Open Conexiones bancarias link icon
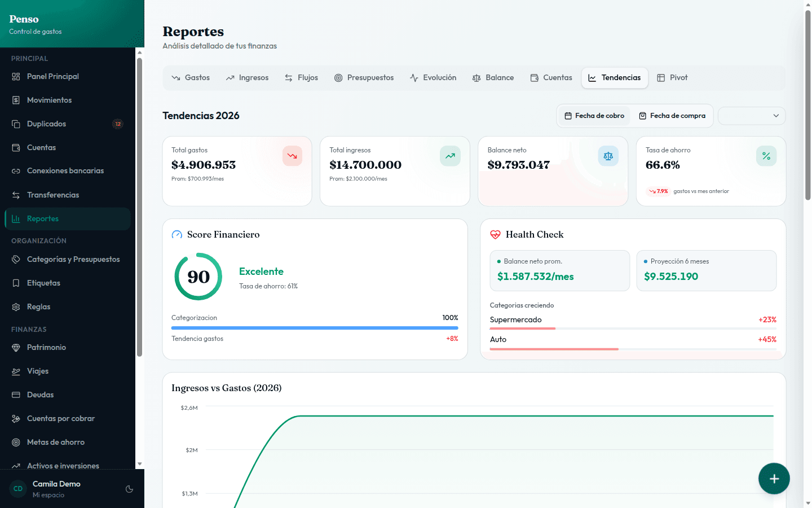This screenshot has height=508, width=812. click(16, 171)
